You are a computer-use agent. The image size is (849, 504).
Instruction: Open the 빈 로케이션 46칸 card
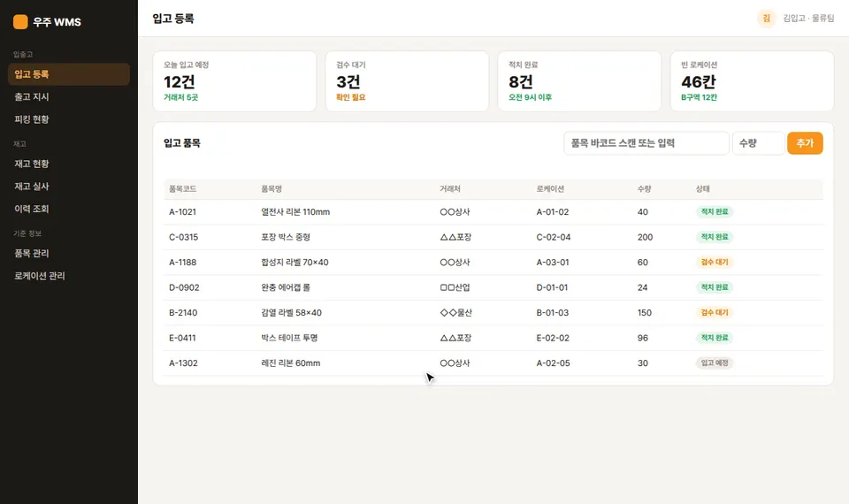[752, 81]
